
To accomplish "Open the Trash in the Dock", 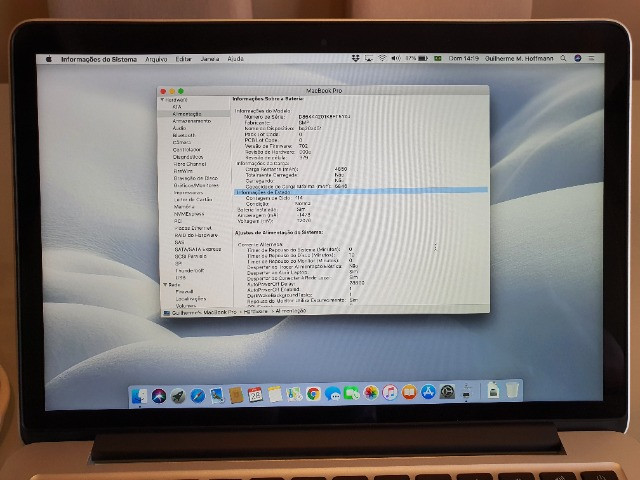I will coord(512,389).
